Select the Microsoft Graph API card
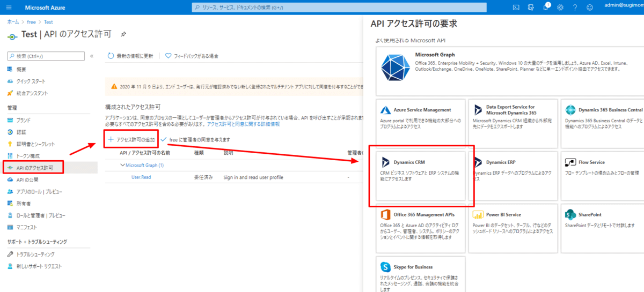Viewport: 644px width, 292px height. (x=510, y=70)
